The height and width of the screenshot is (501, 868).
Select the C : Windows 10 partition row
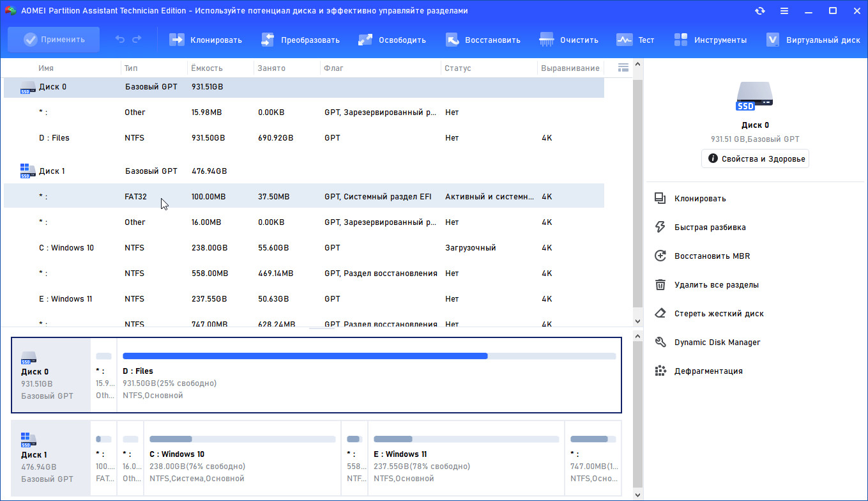coord(66,248)
